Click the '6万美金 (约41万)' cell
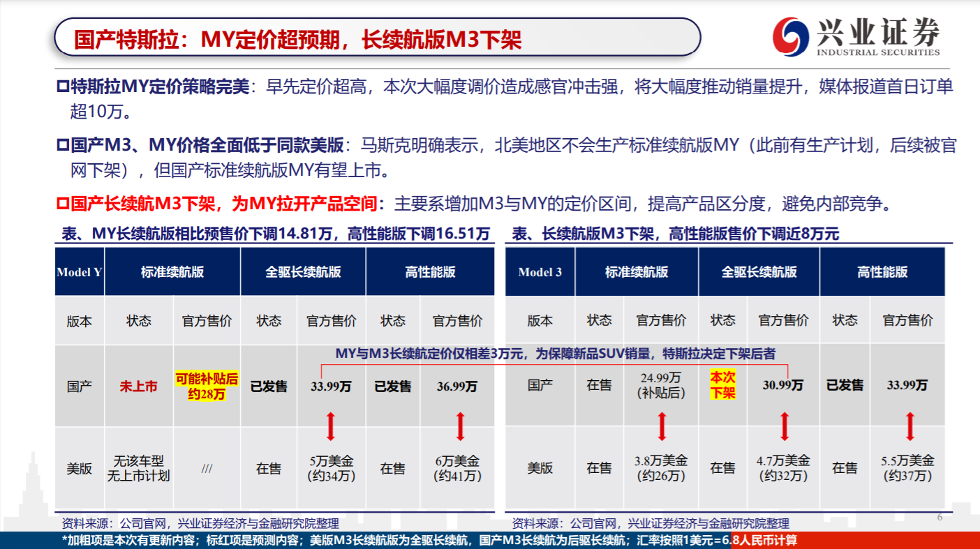 [457, 469]
